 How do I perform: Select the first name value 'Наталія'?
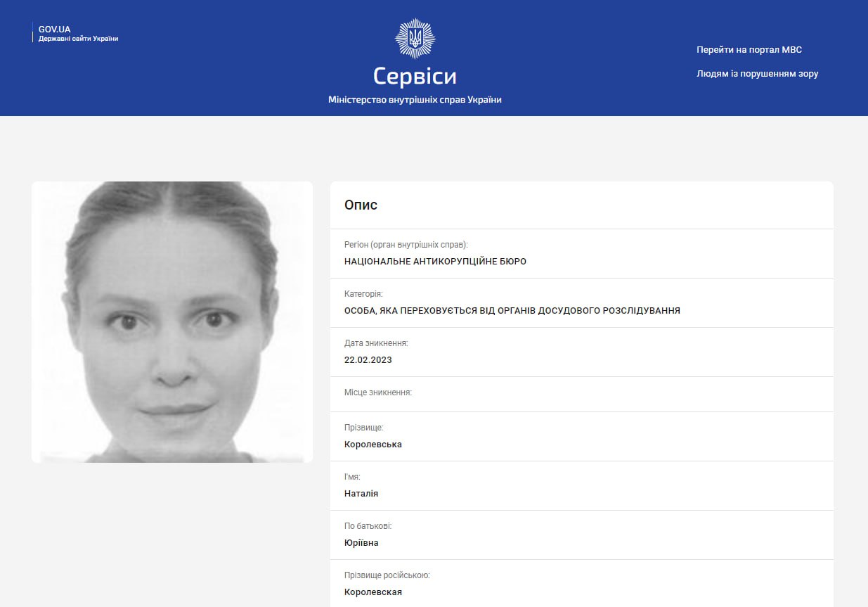pyautogui.click(x=361, y=494)
